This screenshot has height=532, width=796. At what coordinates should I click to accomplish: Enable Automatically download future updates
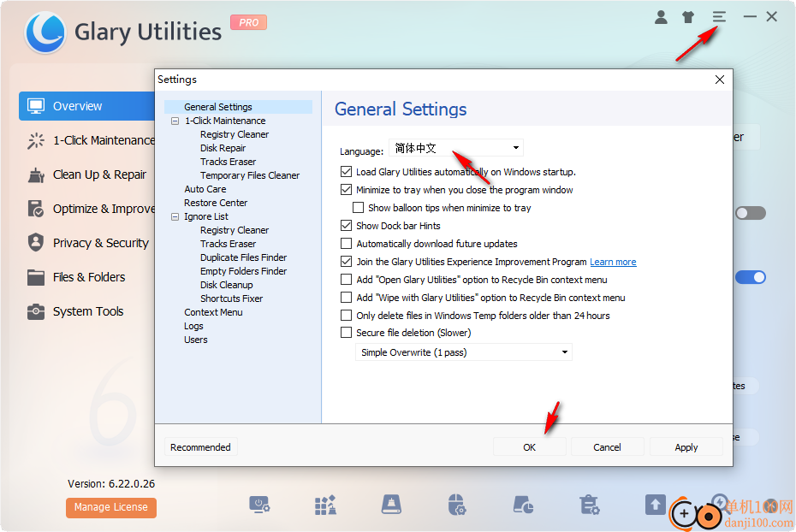pos(347,244)
